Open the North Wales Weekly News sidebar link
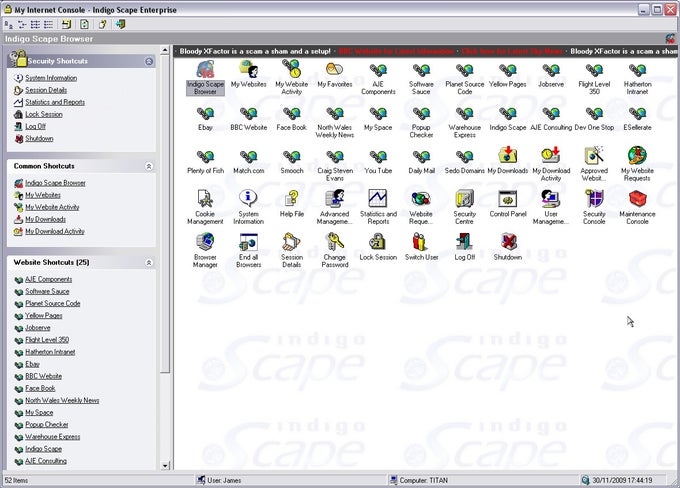The height and width of the screenshot is (488, 680). pyautogui.click(x=62, y=400)
